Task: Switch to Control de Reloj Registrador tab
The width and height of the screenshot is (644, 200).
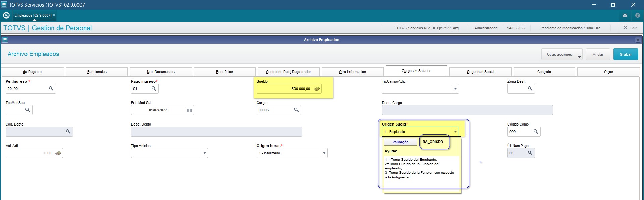Action: [288, 72]
